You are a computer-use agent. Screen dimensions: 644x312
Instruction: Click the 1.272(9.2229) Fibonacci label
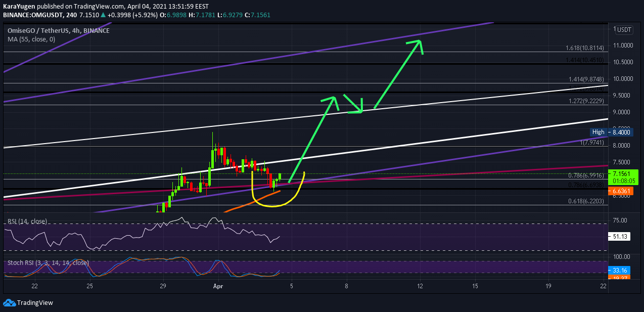click(586, 101)
